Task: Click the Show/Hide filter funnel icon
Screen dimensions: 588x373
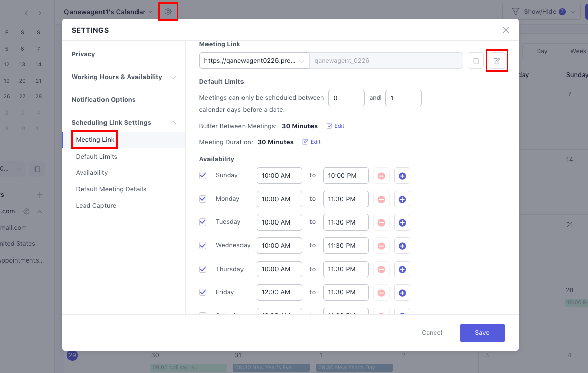Action: coord(515,11)
